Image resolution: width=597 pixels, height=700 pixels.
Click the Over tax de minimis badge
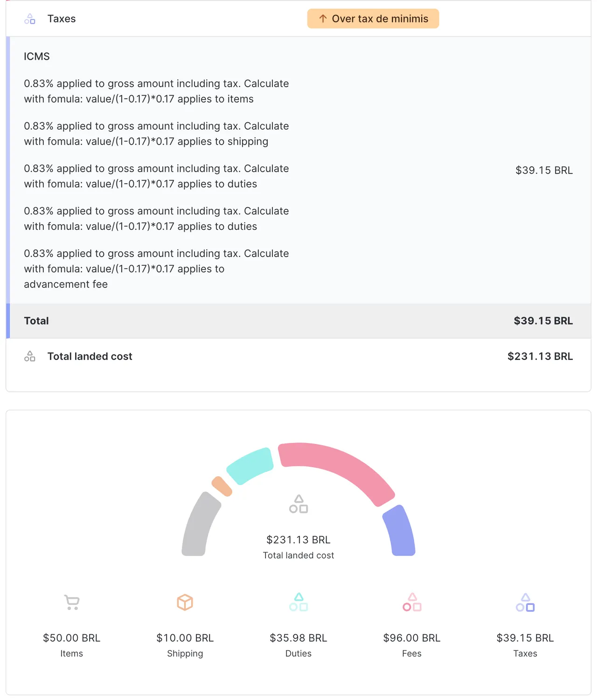(x=373, y=19)
